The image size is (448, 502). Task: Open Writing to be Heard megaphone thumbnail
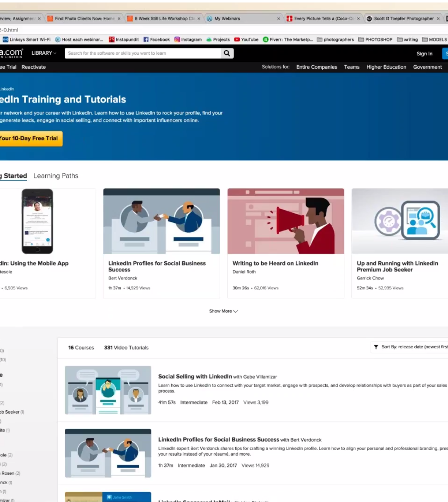tap(286, 221)
